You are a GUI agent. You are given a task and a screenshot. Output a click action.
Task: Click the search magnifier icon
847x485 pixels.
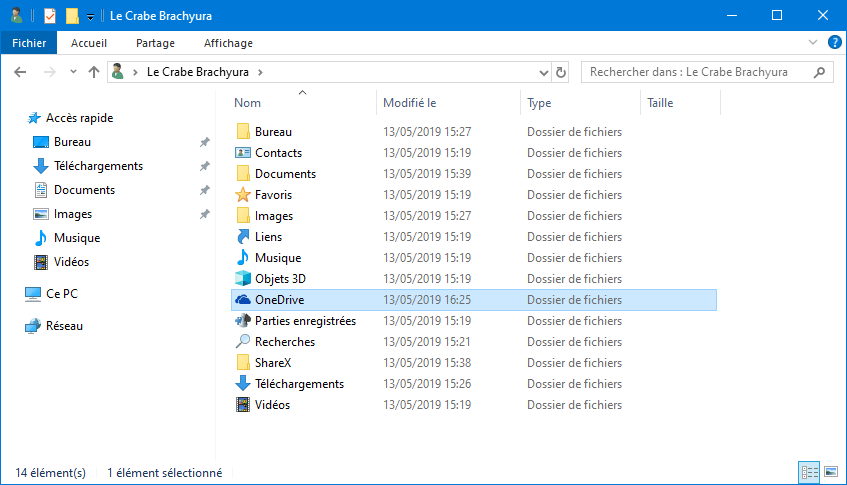819,72
